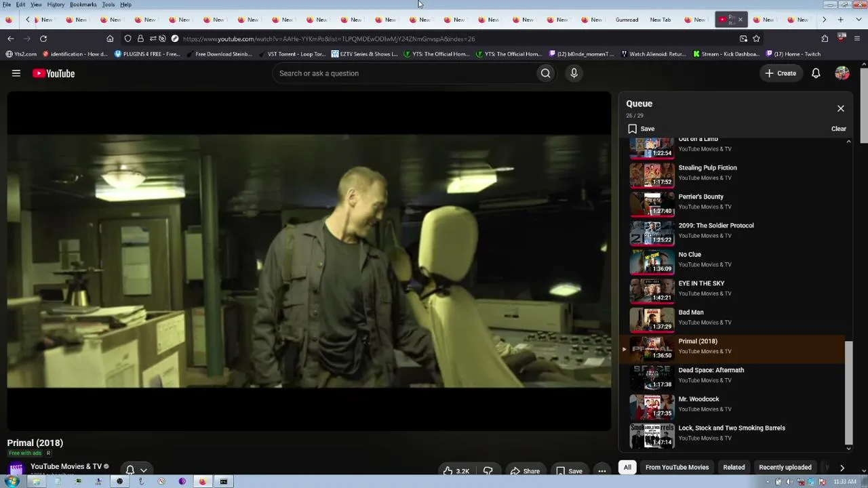Image resolution: width=868 pixels, height=488 pixels.
Task: Show more filter chips with arrow
Action: tap(842, 467)
